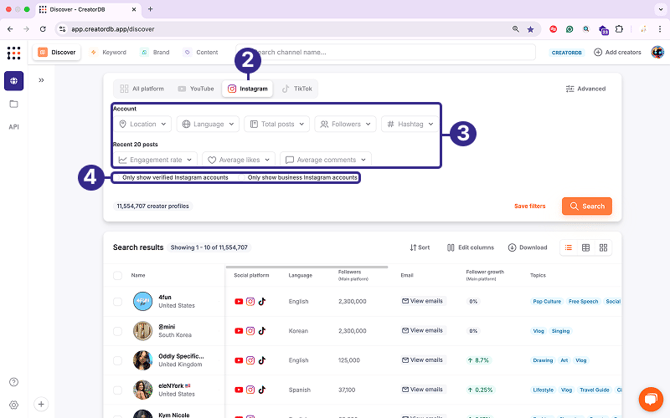Open the Language dropdown filter
The width and height of the screenshot is (670, 418).
pyautogui.click(x=208, y=124)
